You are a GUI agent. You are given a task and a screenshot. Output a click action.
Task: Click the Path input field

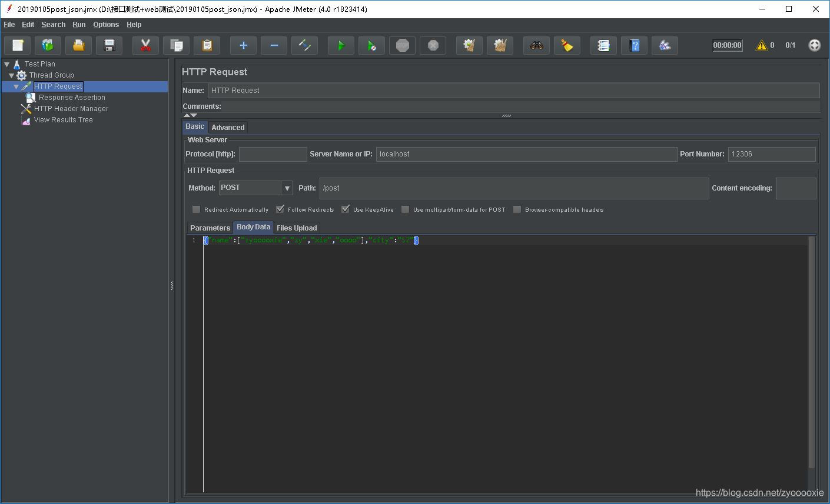(514, 188)
